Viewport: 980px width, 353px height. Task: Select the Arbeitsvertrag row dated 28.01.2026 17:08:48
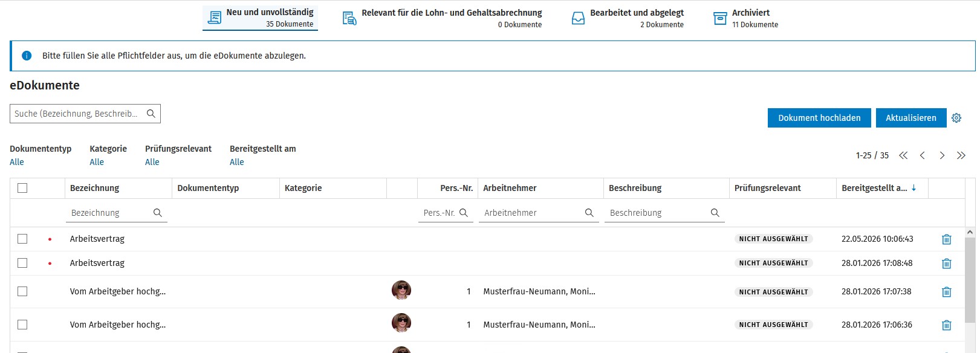point(22,263)
